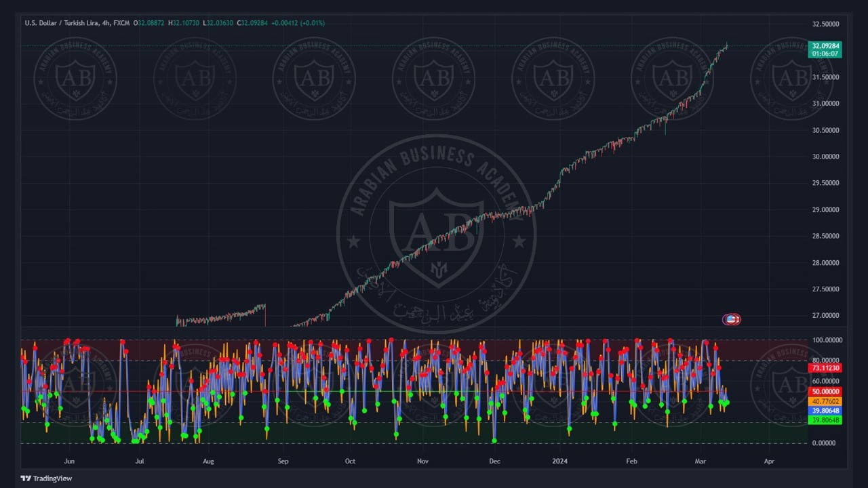This screenshot has width=868, height=488.
Task: Open the US economic event flag marker
Action: click(x=732, y=319)
